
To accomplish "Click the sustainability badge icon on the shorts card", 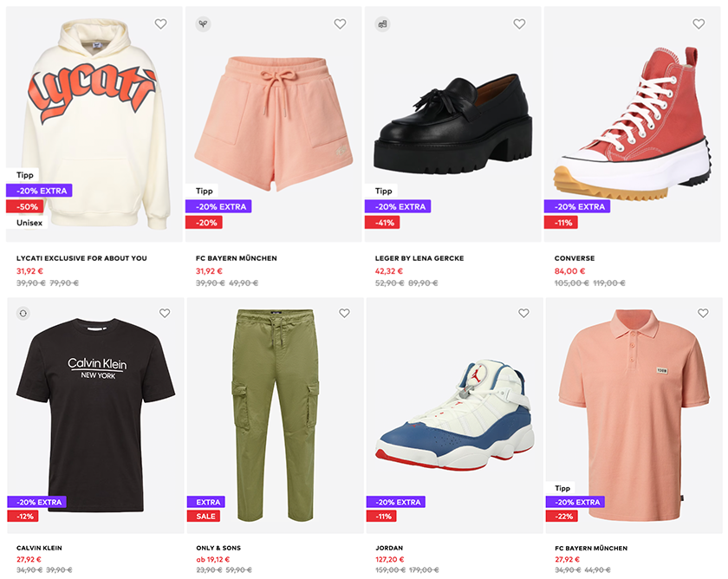I will (203, 24).
